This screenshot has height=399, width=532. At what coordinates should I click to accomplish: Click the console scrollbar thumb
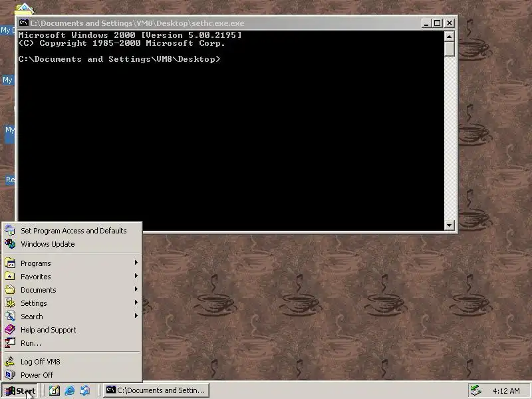pyautogui.click(x=450, y=49)
